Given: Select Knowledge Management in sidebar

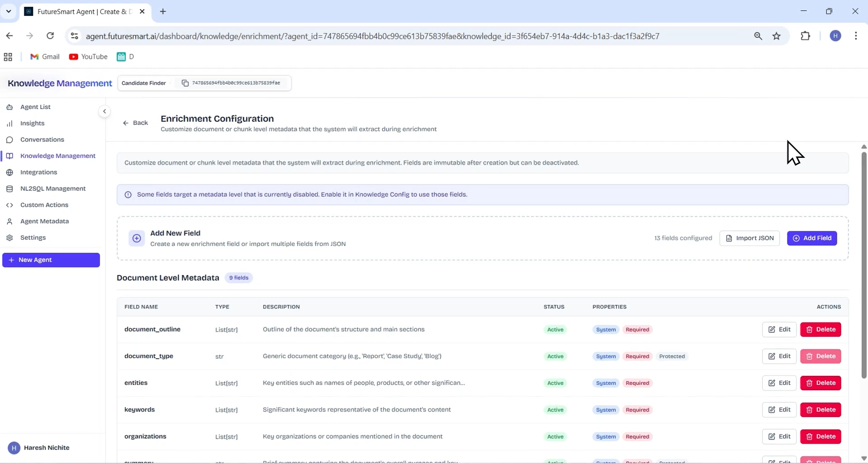Looking at the screenshot, I should coord(57,156).
